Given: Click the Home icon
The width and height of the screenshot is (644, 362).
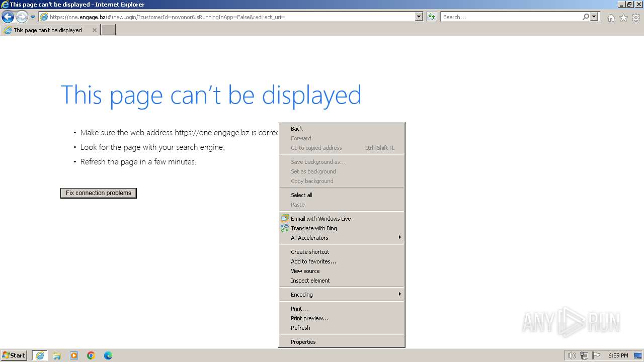Looking at the screenshot, I should click(x=611, y=18).
